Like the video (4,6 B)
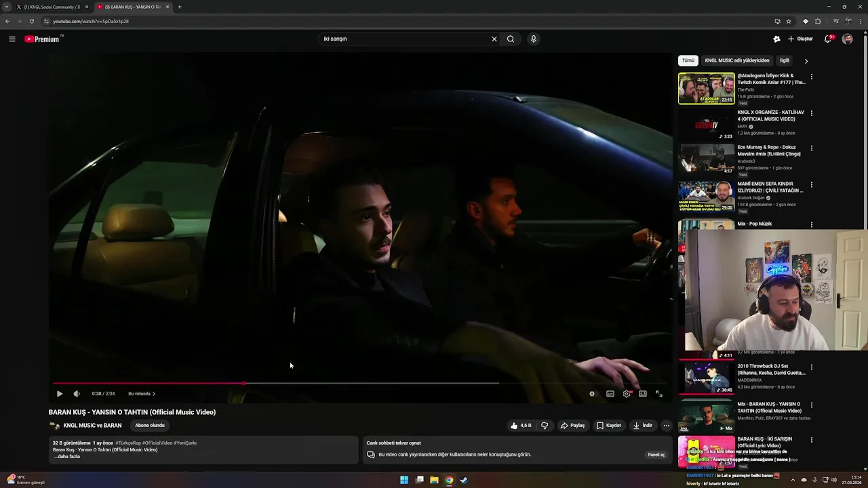 (x=521, y=426)
